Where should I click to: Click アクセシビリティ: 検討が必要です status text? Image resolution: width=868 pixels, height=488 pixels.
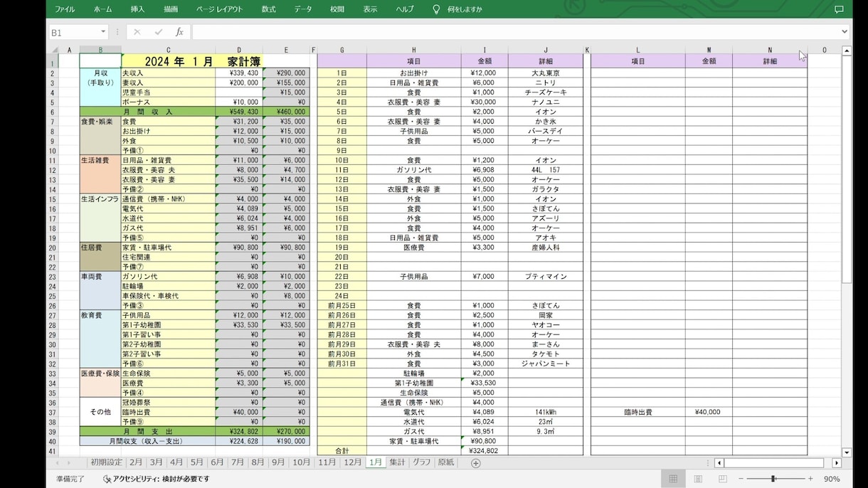[161, 479]
